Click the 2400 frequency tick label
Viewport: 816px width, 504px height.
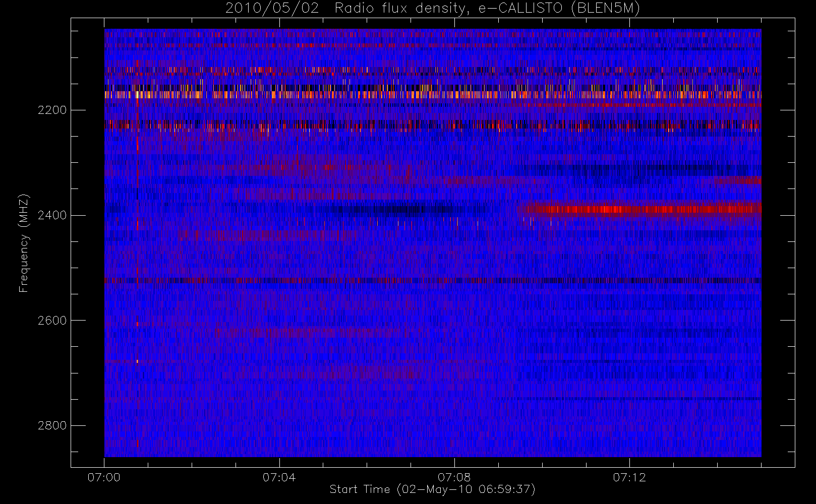[52, 215]
